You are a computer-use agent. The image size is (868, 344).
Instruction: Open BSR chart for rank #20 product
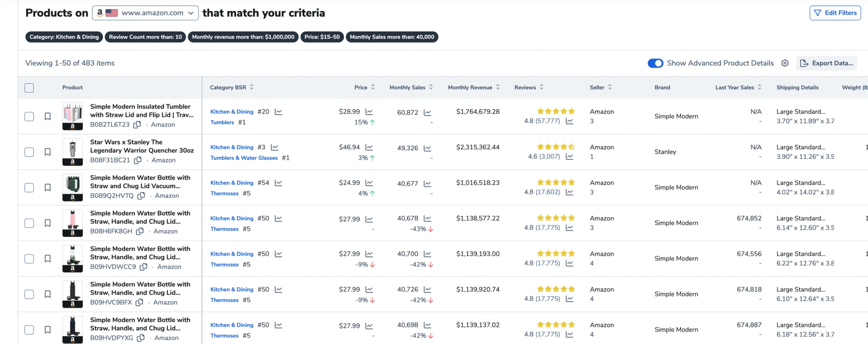coord(278,112)
